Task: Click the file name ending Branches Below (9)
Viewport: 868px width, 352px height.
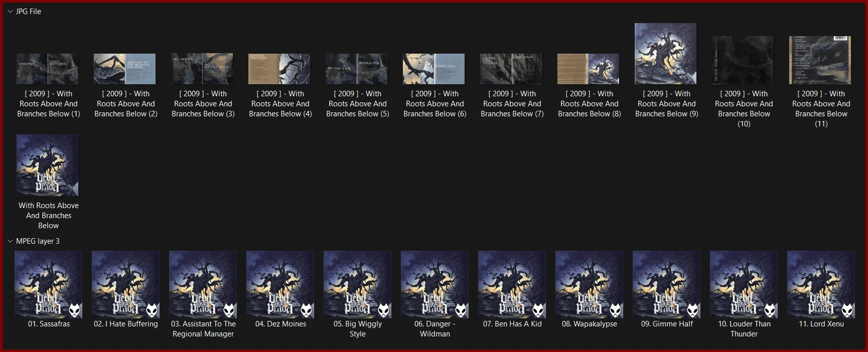Action: pos(667,104)
